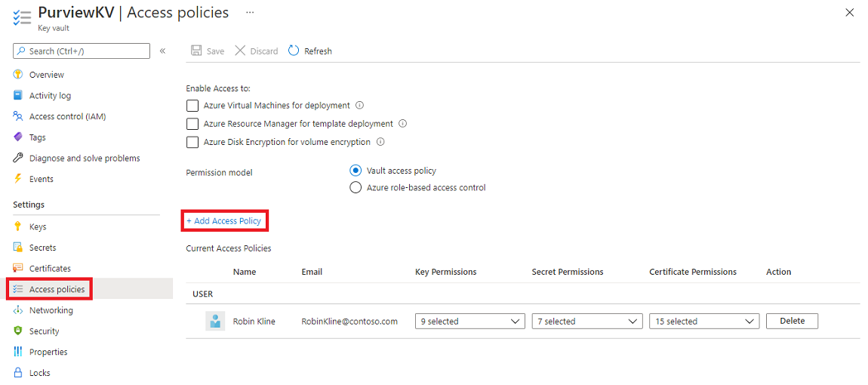Open the Certificate Permissions dropdown showing 15 selected
868x385 pixels.
point(703,322)
